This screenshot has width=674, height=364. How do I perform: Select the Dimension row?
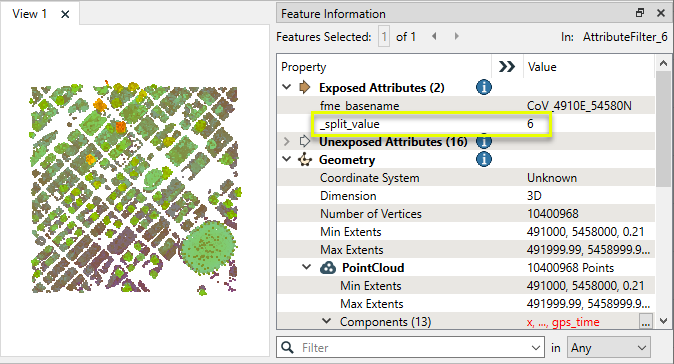pyautogui.click(x=466, y=196)
